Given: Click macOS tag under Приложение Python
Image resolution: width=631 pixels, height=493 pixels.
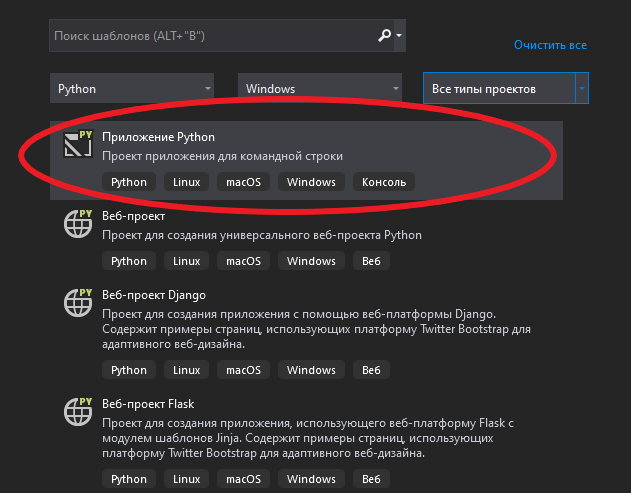Looking at the screenshot, I should tap(243, 182).
